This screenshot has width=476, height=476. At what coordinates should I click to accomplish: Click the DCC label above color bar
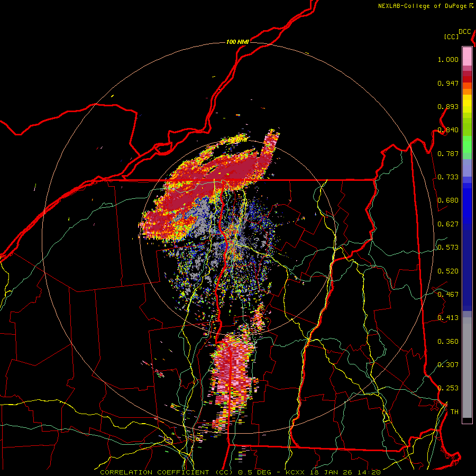[x=465, y=32]
